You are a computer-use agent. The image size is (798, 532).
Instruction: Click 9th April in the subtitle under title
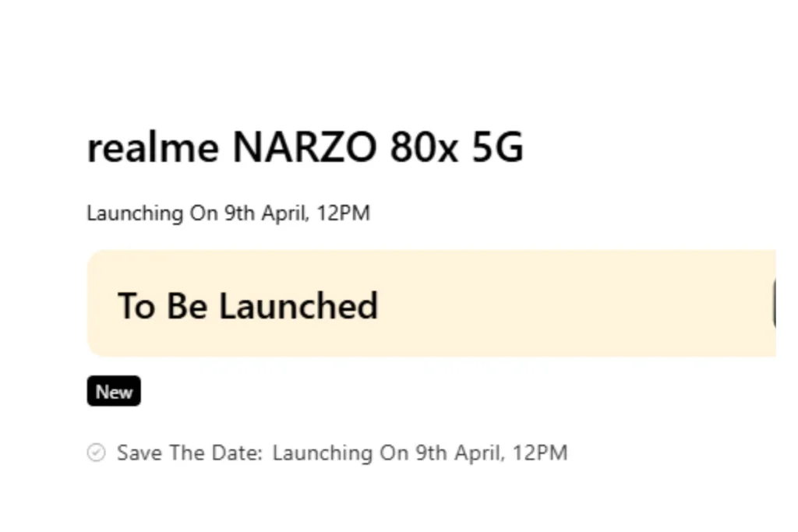[x=267, y=213]
